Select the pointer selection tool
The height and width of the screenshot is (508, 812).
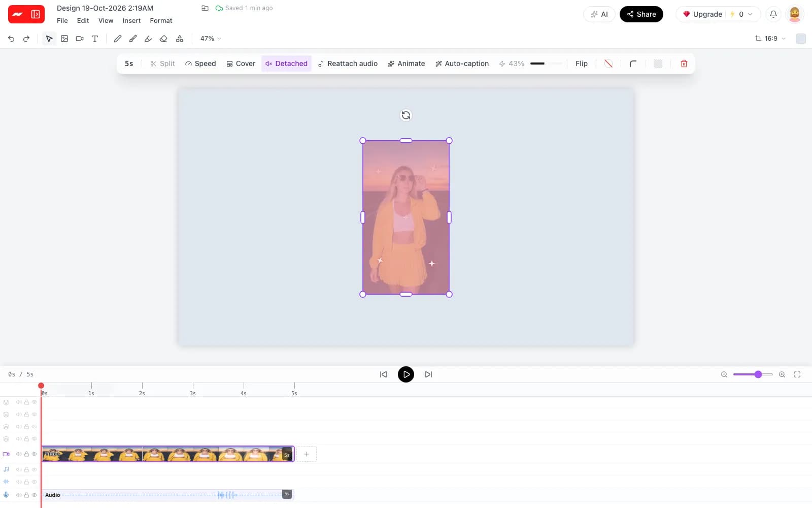pyautogui.click(x=49, y=39)
